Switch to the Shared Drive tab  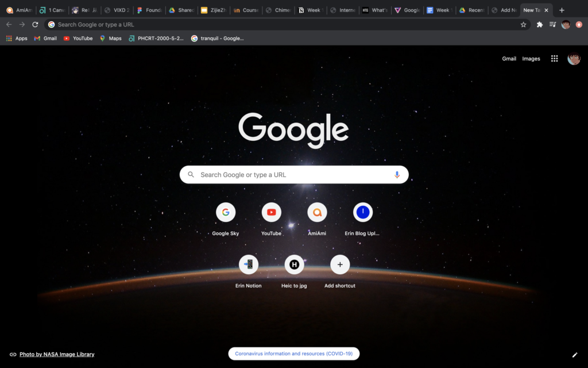[x=181, y=10]
